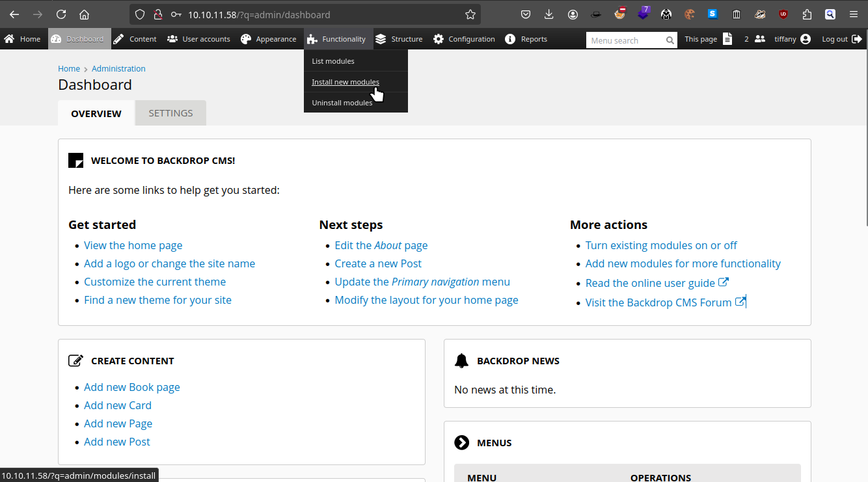Bookmark this page with the star icon
Image resolution: width=868 pixels, height=482 pixels.
470,14
